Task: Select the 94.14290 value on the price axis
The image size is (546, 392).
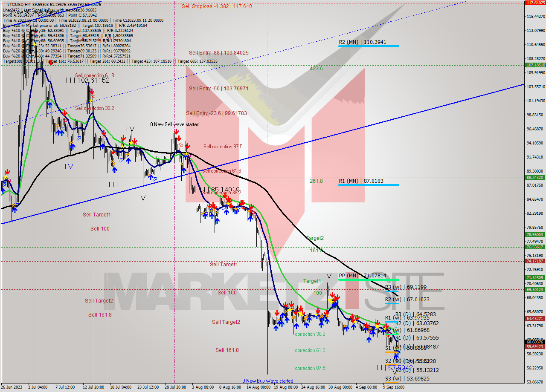Action: point(536,143)
